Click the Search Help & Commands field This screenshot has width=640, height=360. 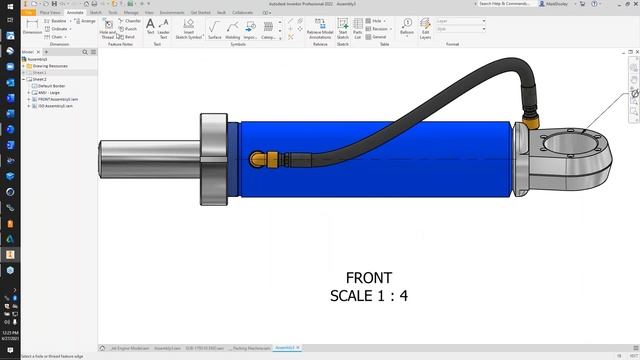point(504,4)
